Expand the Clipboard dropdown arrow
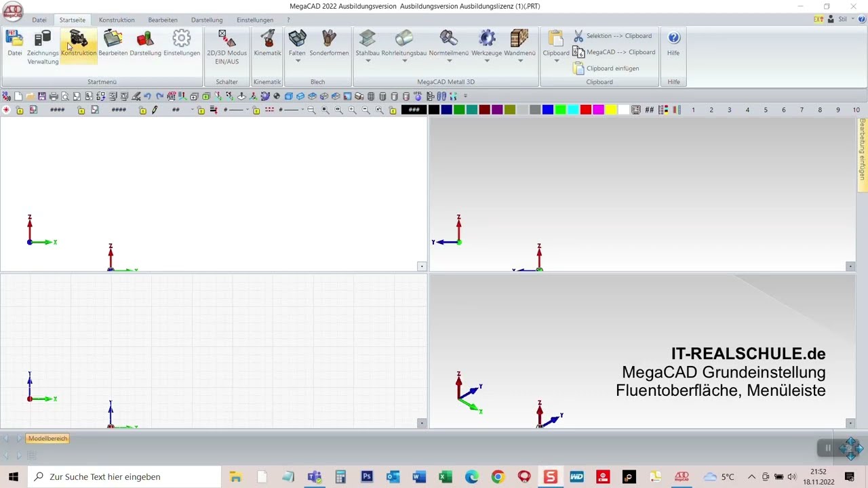The height and width of the screenshot is (488, 868). 556,61
